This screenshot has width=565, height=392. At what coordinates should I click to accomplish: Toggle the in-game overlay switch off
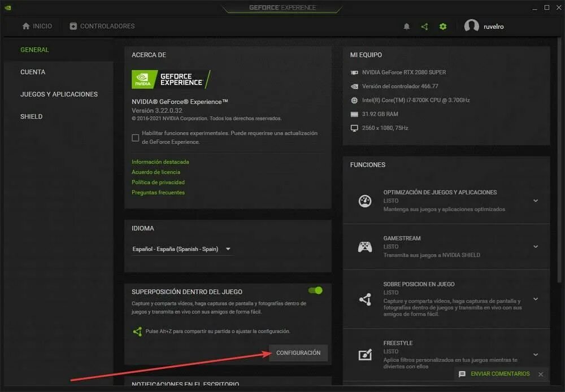pos(315,290)
